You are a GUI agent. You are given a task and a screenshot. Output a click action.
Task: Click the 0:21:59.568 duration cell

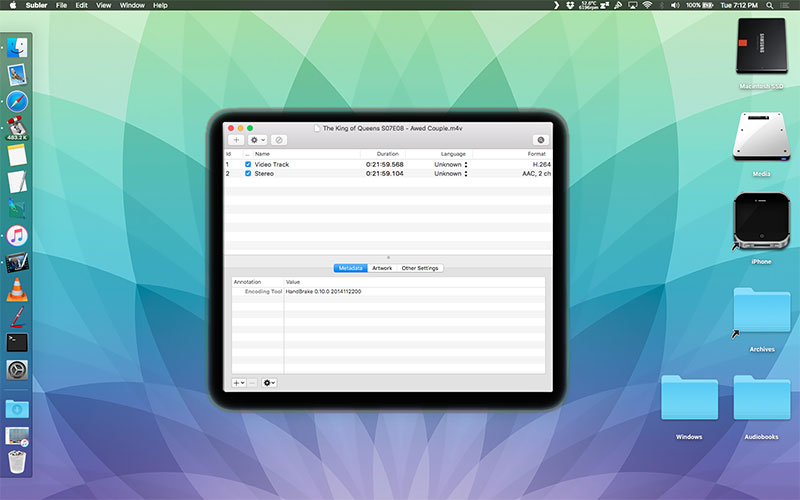point(385,164)
